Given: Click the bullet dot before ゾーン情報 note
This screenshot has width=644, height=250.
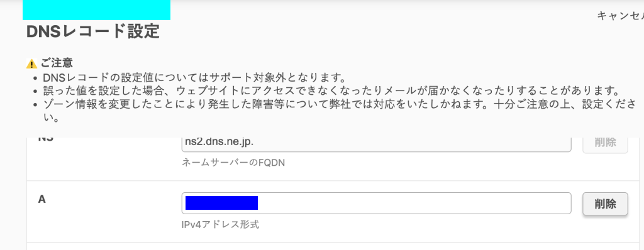Looking at the screenshot, I should click(35, 104).
